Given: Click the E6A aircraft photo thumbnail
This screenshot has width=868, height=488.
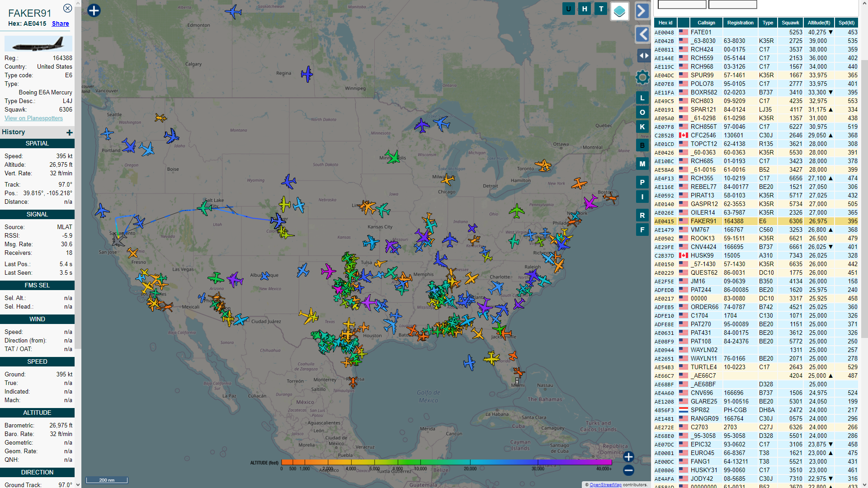Looking at the screenshot, I should click(x=38, y=44).
